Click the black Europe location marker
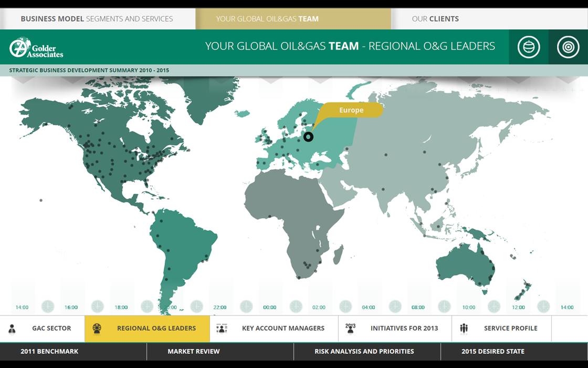Screen dimensions: 588x368 [309, 137]
